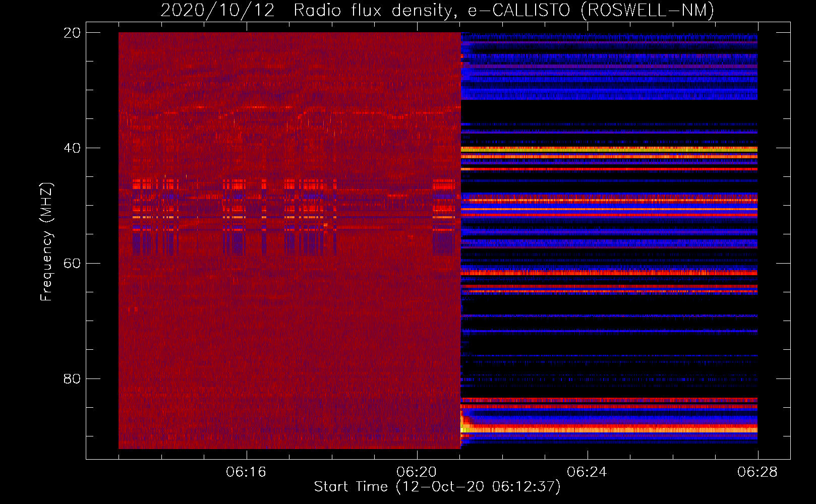816x504 pixels.
Task: Click the bright yellow band near 88 MHz
Action: [x=609, y=429]
